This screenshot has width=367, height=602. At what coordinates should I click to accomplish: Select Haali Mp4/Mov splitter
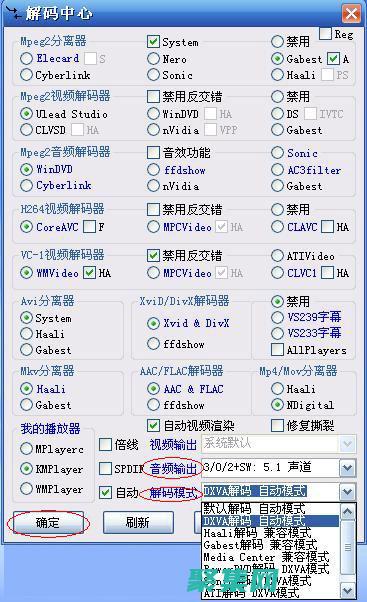click(x=277, y=389)
